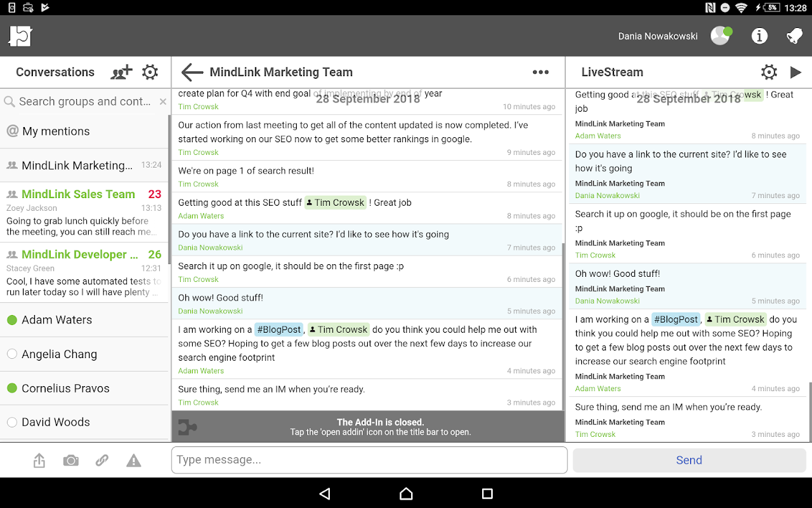This screenshot has width=812, height=508.
Task: Add a new contact or group
Action: click(x=121, y=72)
